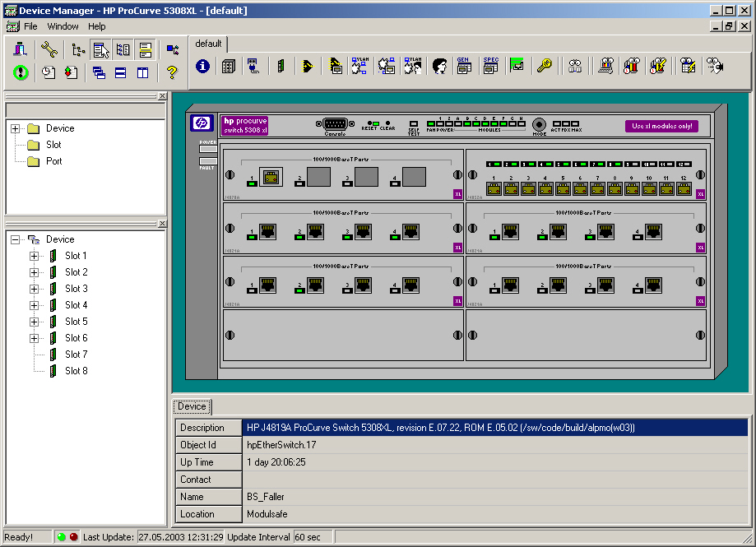
Task: Click the Update Interval 60 sec field
Action: [313, 537]
